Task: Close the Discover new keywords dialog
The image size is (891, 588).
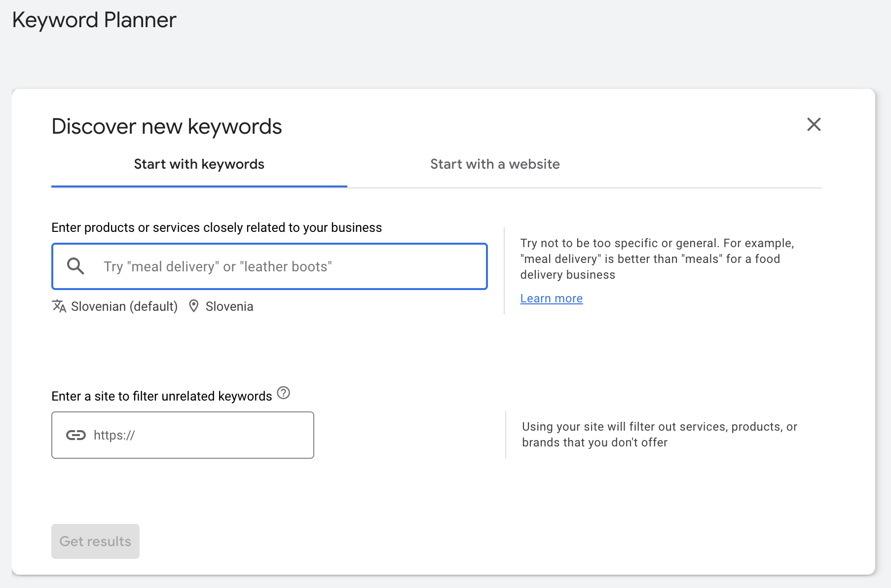Action: (x=814, y=124)
